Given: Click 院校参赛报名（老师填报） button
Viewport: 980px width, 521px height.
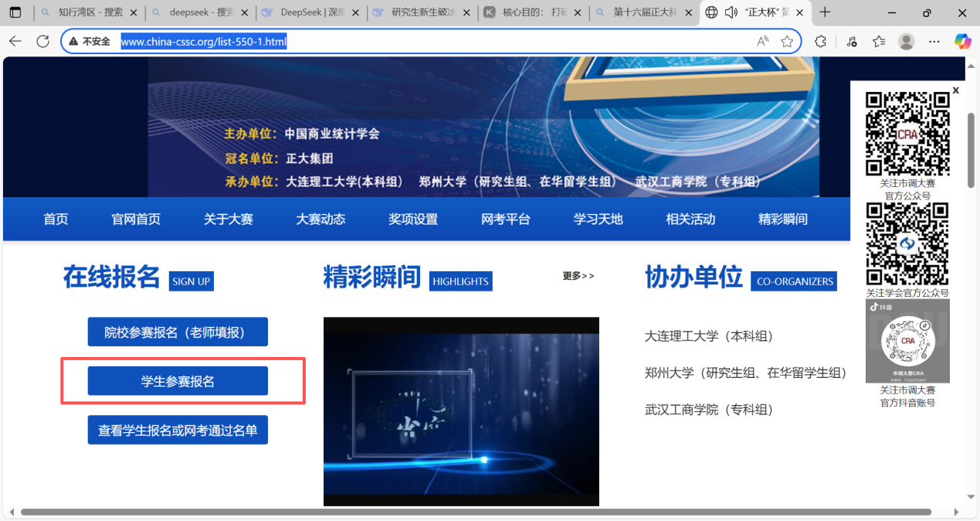Looking at the screenshot, I should [x=178, y=332].
